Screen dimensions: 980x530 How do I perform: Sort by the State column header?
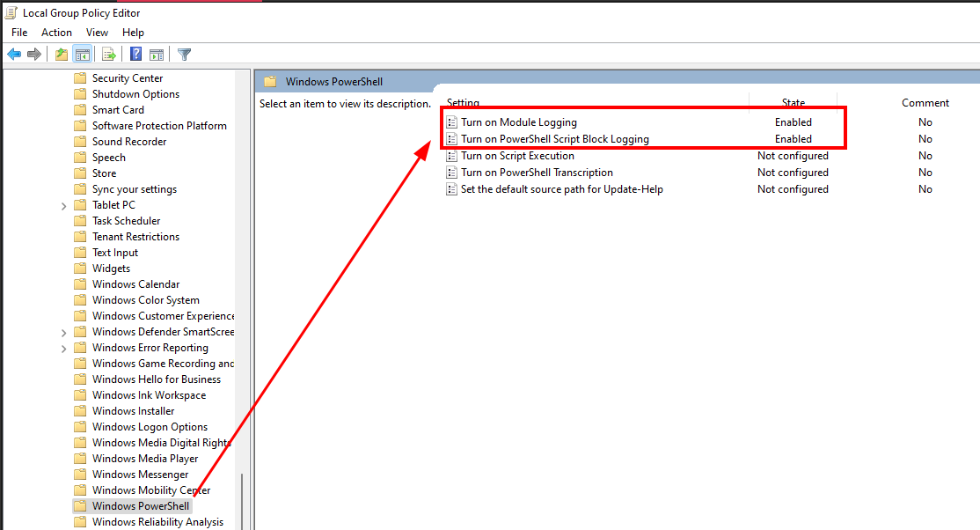tap(794, 103)
